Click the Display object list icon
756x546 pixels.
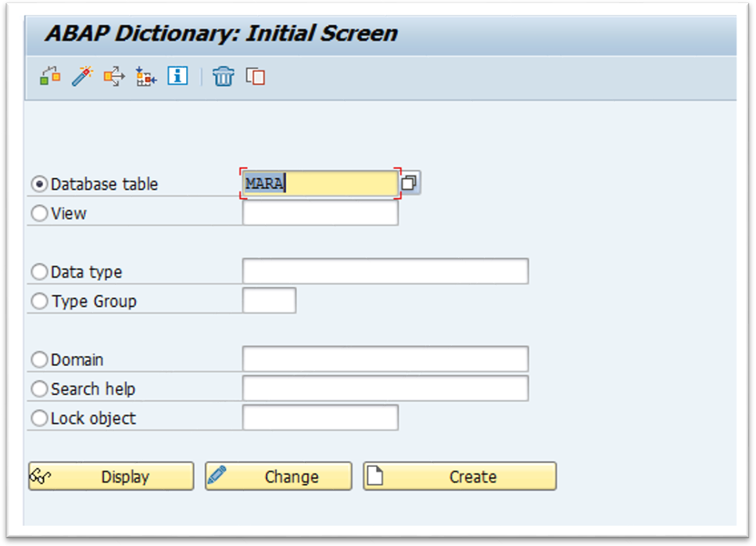[x=145, y=76]
